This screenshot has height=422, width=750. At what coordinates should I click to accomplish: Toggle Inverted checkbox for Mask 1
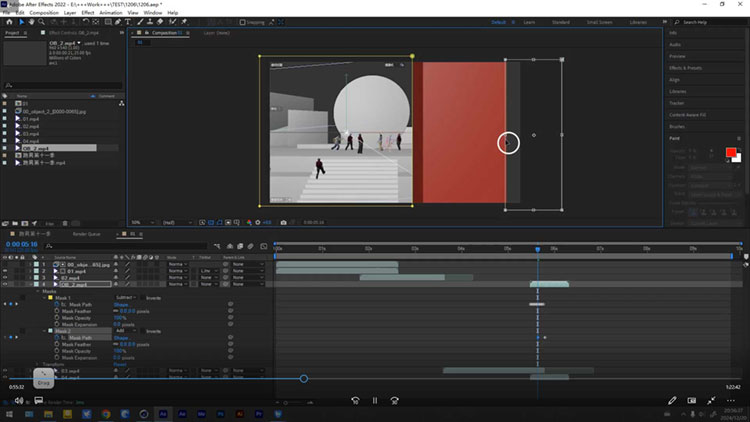(x=141, y=298)
